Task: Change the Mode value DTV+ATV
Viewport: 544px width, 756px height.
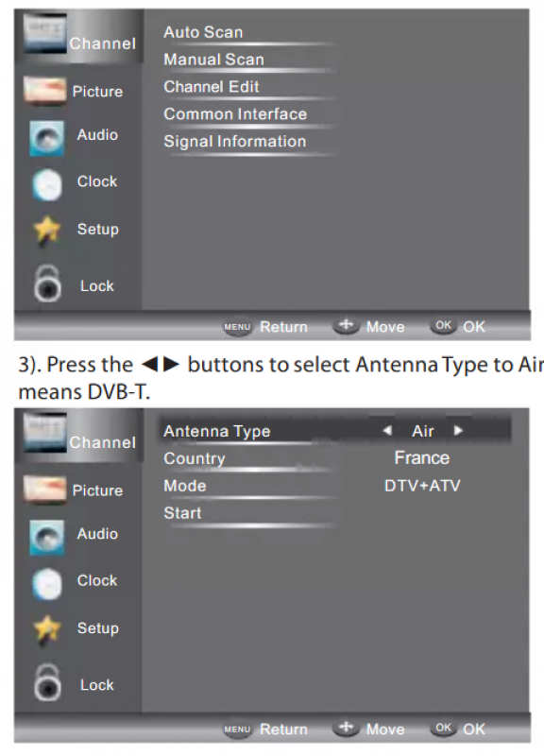Action: point(422,486)
